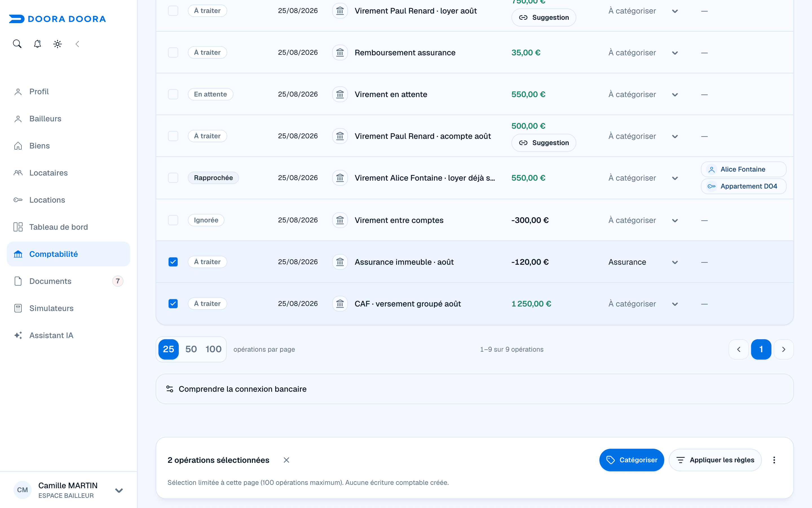This screenshot has height=508, width=812.
Task: Toggle the light theme sun icon
Action: point(58,44)
